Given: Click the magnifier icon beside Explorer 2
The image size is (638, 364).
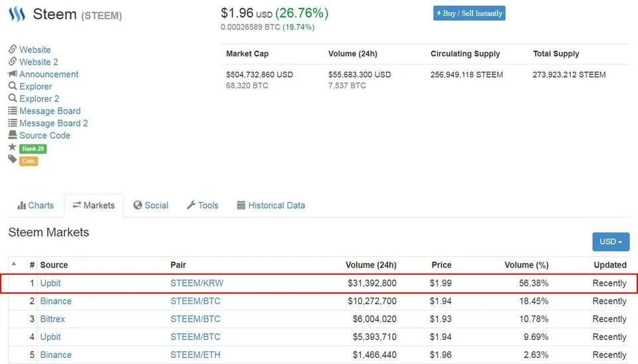Looking at the screenshot, I should pos(13,98).
